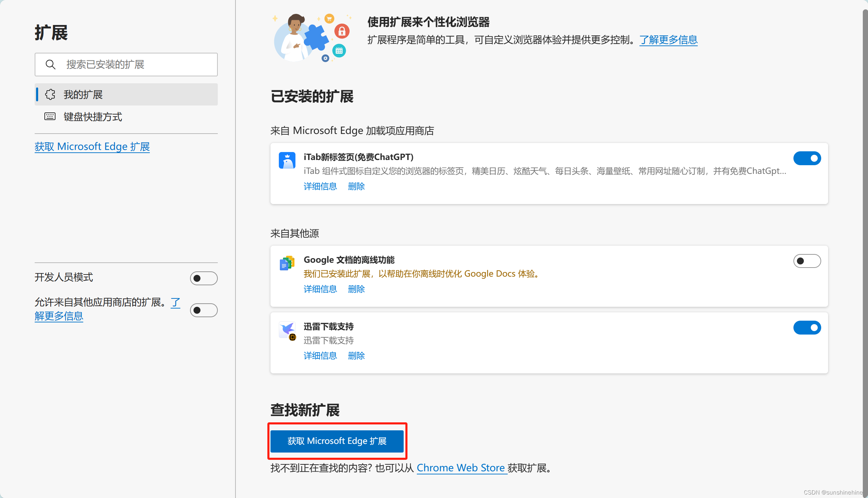Viewport: 868px width, 498px height.
Task: Open the Chrome Web Store link
Action: 461,468
